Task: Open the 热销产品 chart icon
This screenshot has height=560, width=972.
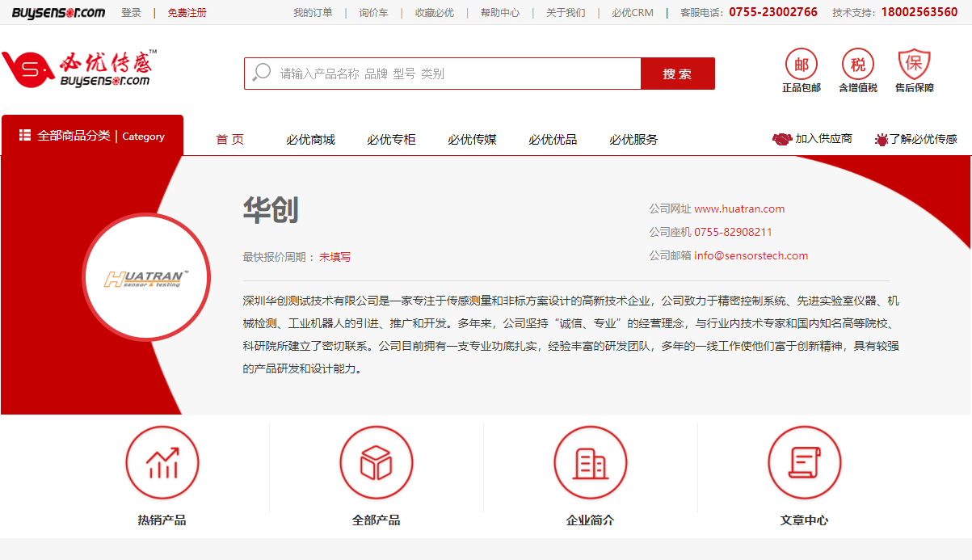Action: click(x=162, y=462)
